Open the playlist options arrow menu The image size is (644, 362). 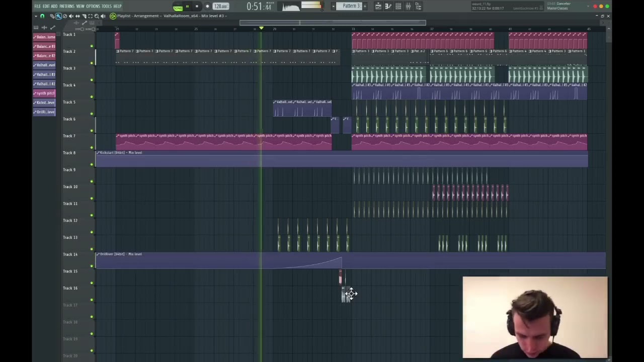(x=36, y=16)
